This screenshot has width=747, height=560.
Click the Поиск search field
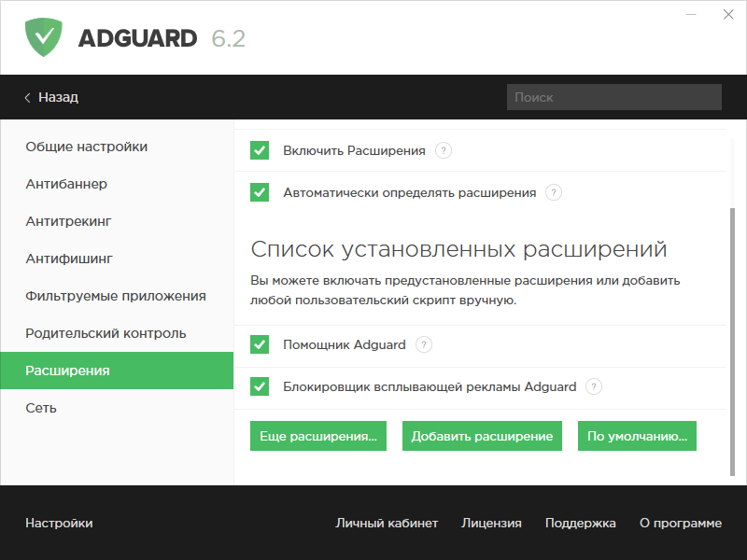pyautogui.click(x=614, y=97)
